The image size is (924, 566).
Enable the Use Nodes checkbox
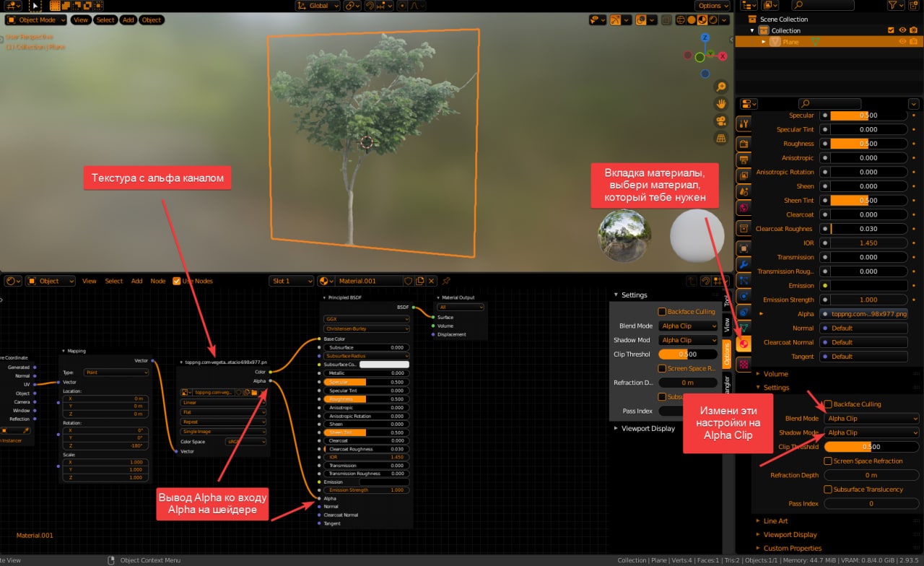click(x=177, y=281)
